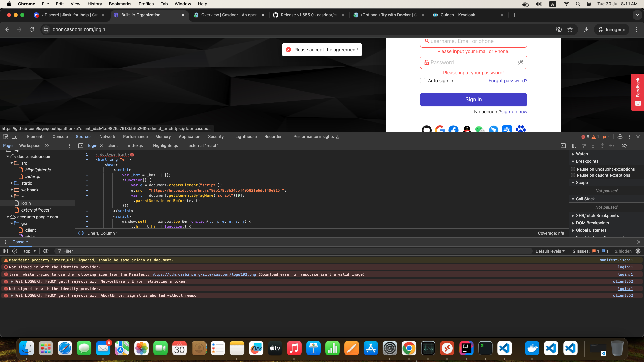Open DevTools settings gear
The width and height of the screenshot is (644, 362).
click(x=620, y=137)
